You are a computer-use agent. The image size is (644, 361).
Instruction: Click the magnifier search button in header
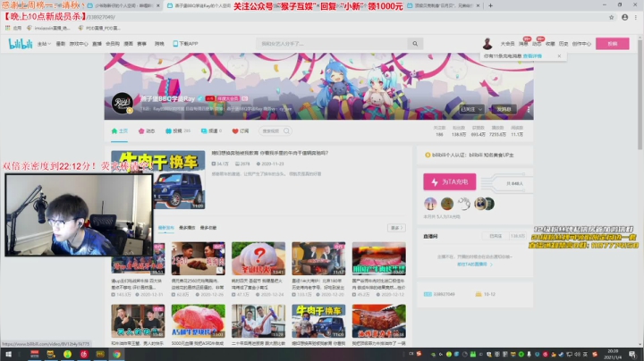415,44
